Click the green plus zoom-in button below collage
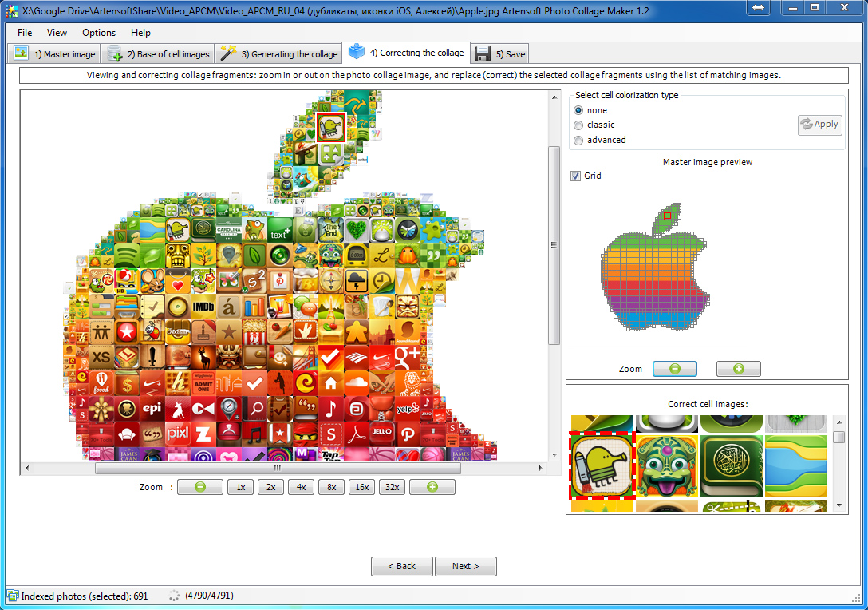 tap(432, 487)
